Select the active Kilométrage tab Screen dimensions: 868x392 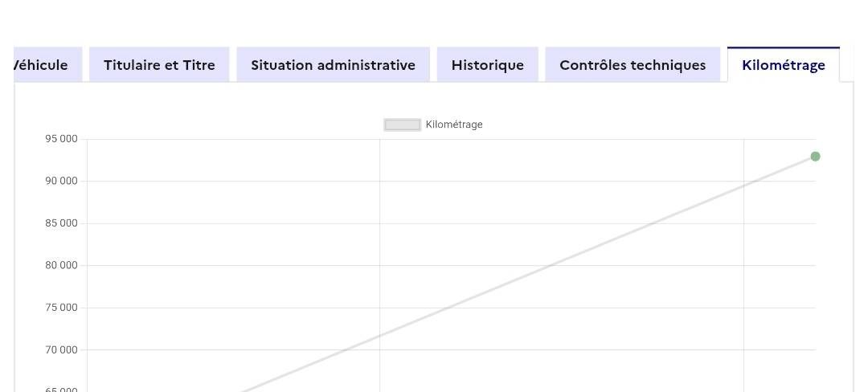(783, 65)
